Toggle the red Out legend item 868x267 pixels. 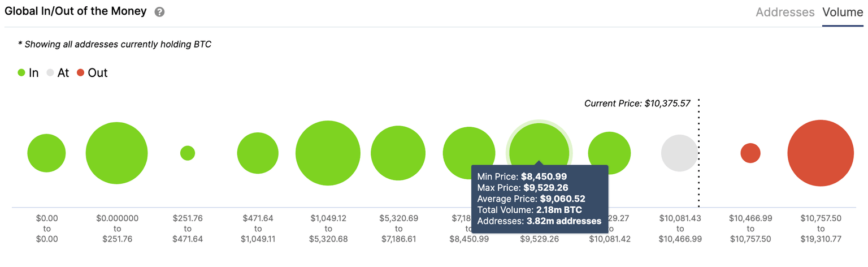pos(92,72)
